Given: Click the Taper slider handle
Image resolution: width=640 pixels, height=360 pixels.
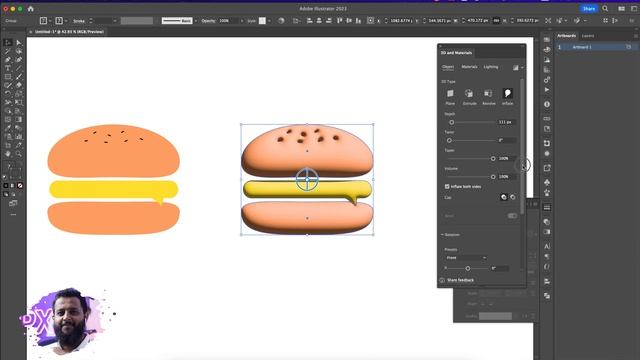Looking at the screenshot, I should pyautogui.click(x=493, y=158).
